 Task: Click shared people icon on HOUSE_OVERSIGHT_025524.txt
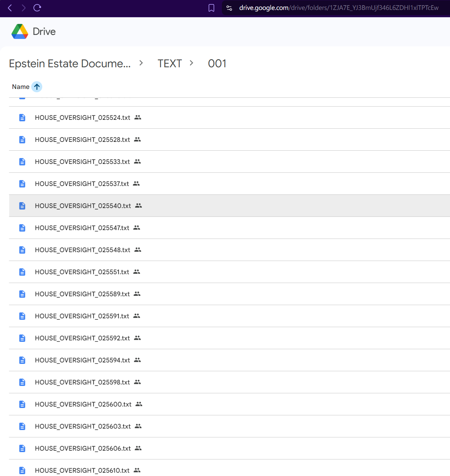click(138, 118)
